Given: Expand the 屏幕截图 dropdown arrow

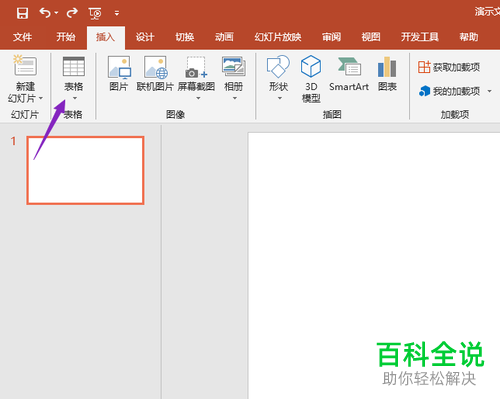Looking at the screenshot, I should tap(198, 98).
